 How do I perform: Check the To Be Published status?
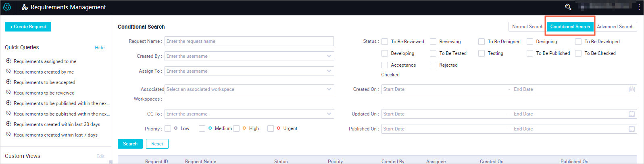(x=530, y=53)
